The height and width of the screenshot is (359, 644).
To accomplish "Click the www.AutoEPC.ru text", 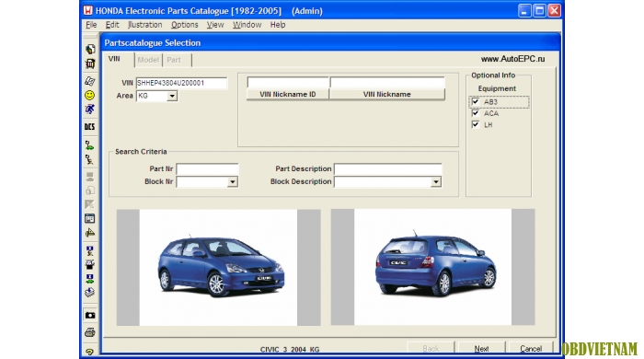I will pyautogui.click(x=513, y=59).
